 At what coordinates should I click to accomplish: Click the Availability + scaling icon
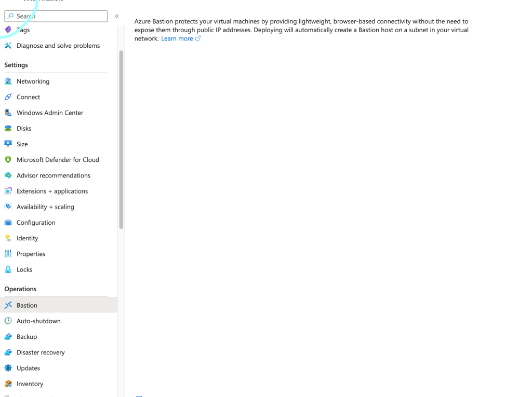click(8, 207)
